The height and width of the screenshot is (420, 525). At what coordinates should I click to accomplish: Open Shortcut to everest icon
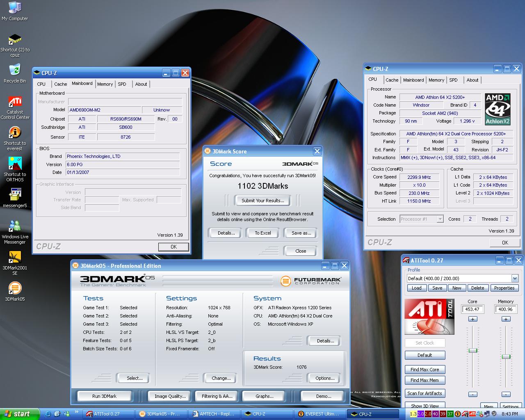[x=15, y=139]
